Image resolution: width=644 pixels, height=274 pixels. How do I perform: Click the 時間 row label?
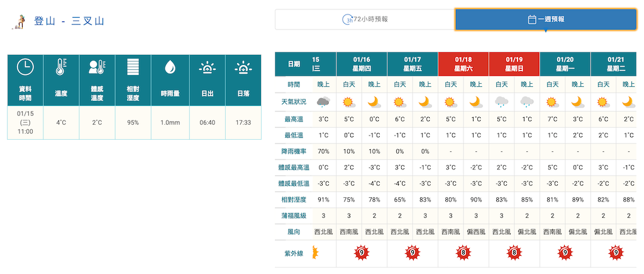pyautogui.click(x=294, y=85)
